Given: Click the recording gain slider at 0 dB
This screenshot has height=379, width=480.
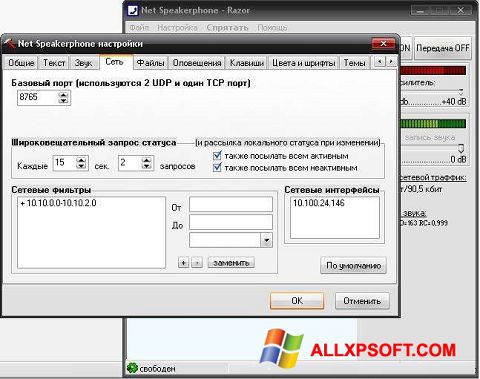Looking at the screenshot, I should coord(461,148).
